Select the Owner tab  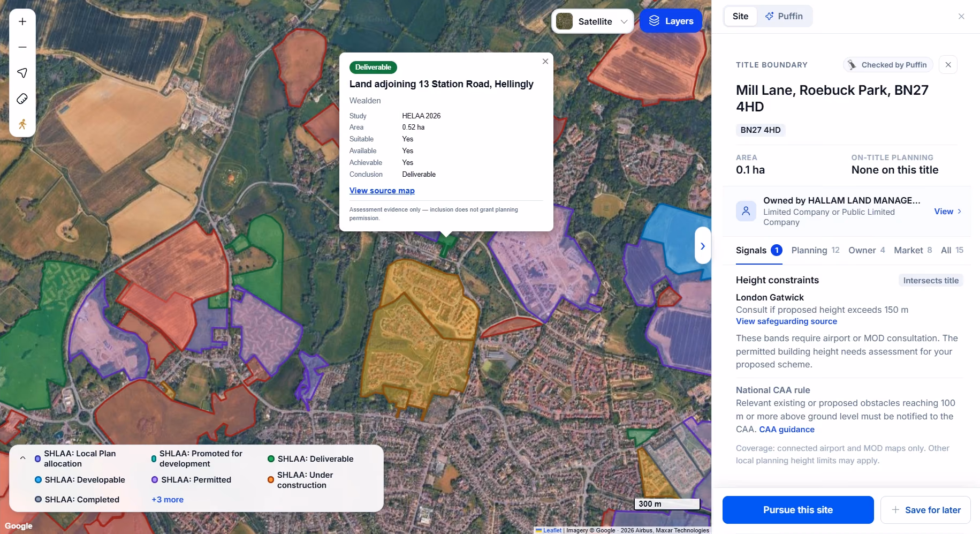(867, 251)
